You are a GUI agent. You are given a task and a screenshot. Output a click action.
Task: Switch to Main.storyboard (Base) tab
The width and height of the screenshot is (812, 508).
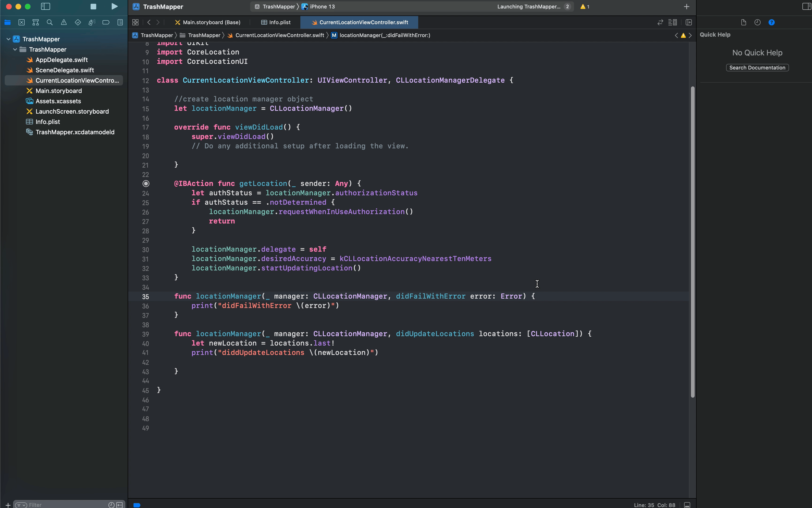(208, 22)
